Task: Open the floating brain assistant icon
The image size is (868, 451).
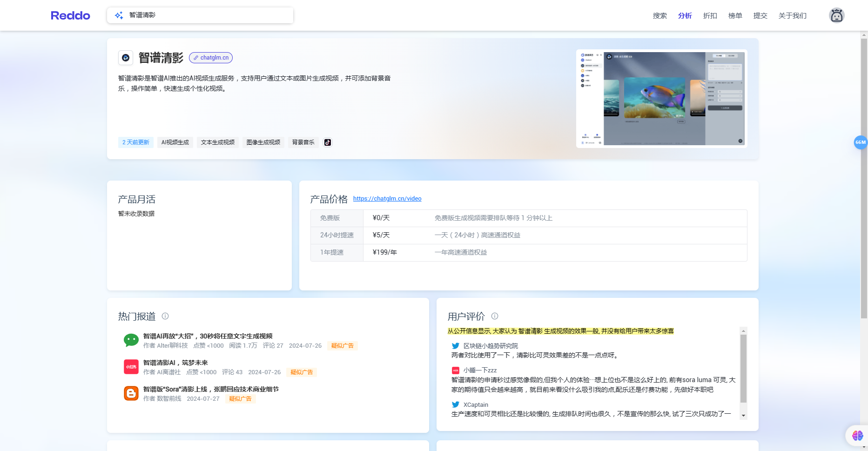Action: [857, 436]
